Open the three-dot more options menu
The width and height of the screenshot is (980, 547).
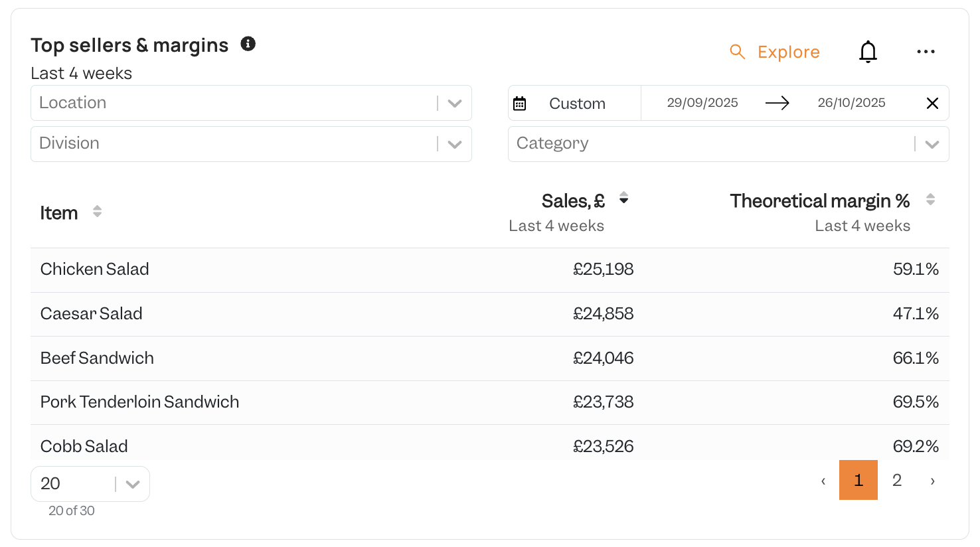pyautogui.click(x=926, y=52)
